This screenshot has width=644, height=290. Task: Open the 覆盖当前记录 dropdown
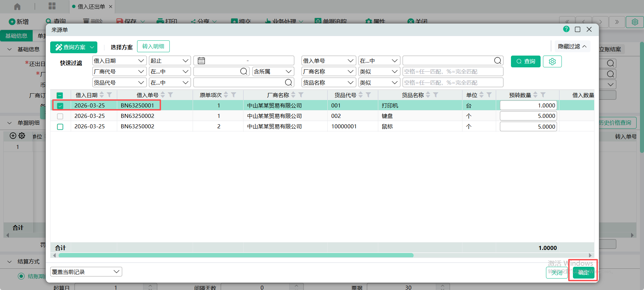86,272
